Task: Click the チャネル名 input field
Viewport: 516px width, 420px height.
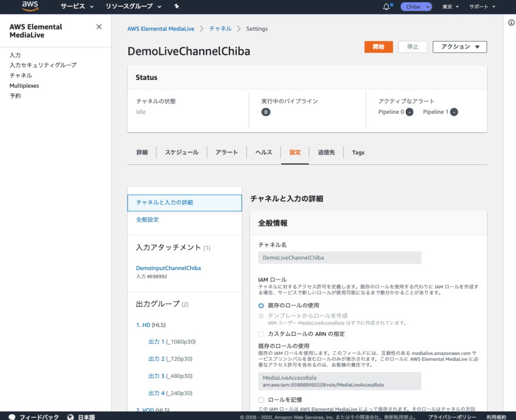Action: click(x=340, y=257)
